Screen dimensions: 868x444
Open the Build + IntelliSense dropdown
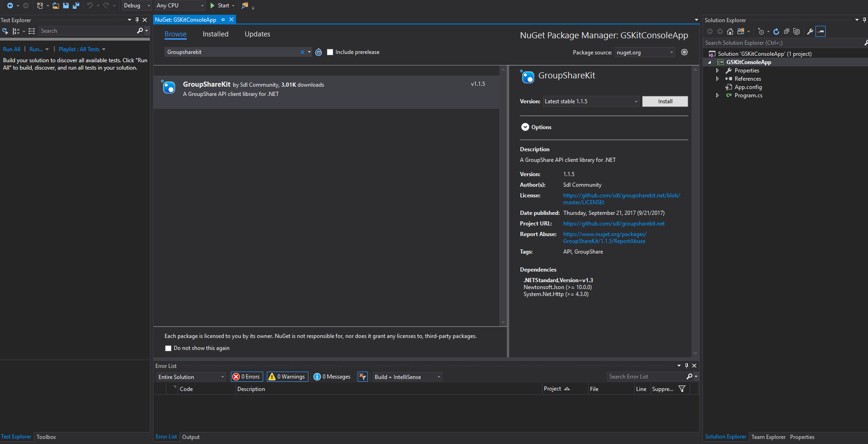407,377
